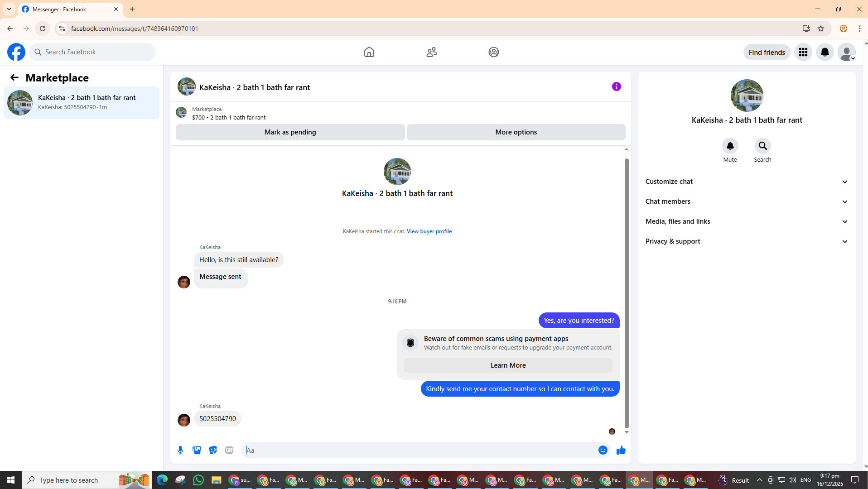868x489 pixels.
Task: Open the notifications bell in the header
Action: [825, 52]
